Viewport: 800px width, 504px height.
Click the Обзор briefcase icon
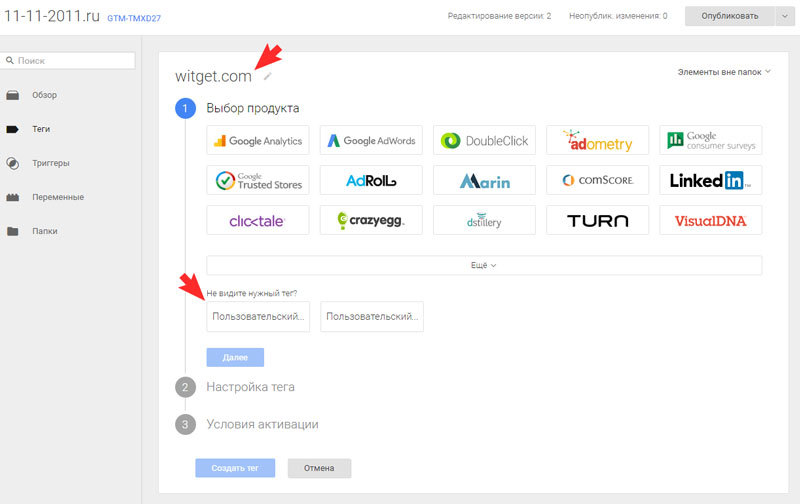tap(13, 95)
